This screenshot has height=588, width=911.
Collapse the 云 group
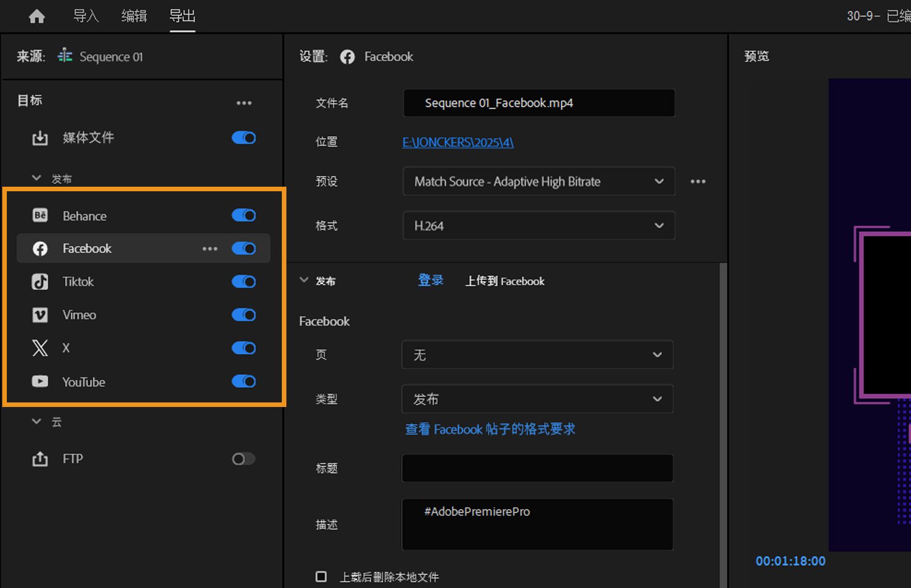pos(36,422)
